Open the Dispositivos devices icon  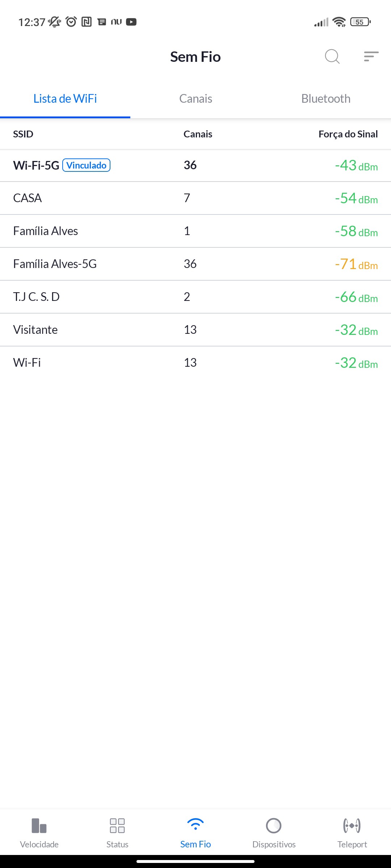[x=274, y=826]
